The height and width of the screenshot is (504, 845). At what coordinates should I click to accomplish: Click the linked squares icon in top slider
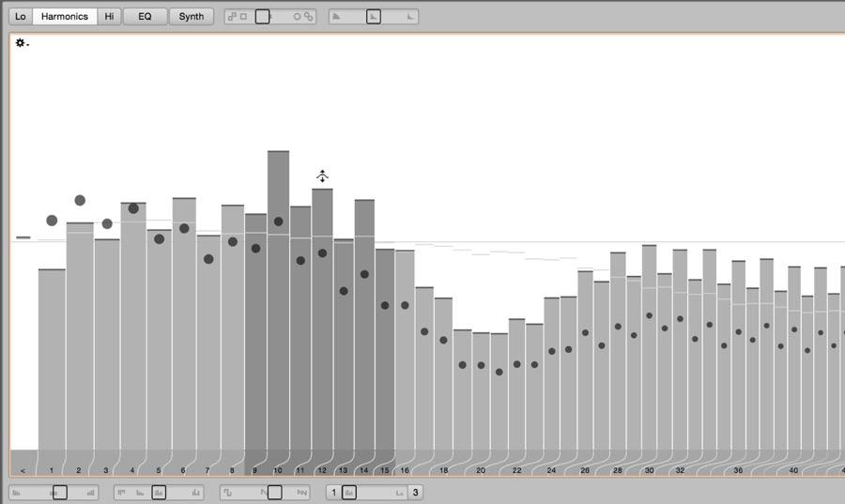(232, 17)
